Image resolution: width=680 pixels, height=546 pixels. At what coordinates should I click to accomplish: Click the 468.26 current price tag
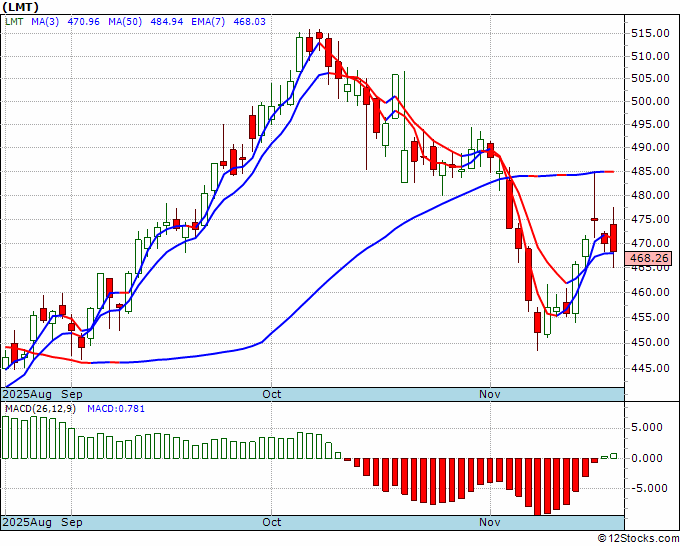(x=649, y=258)
